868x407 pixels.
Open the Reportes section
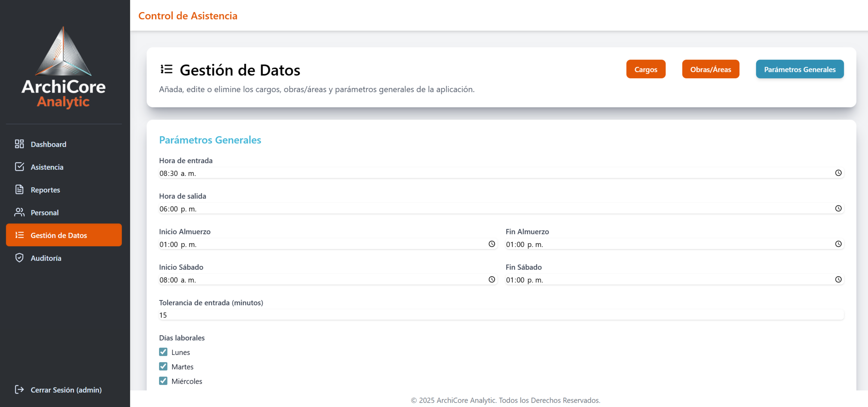tap(64, 190)
